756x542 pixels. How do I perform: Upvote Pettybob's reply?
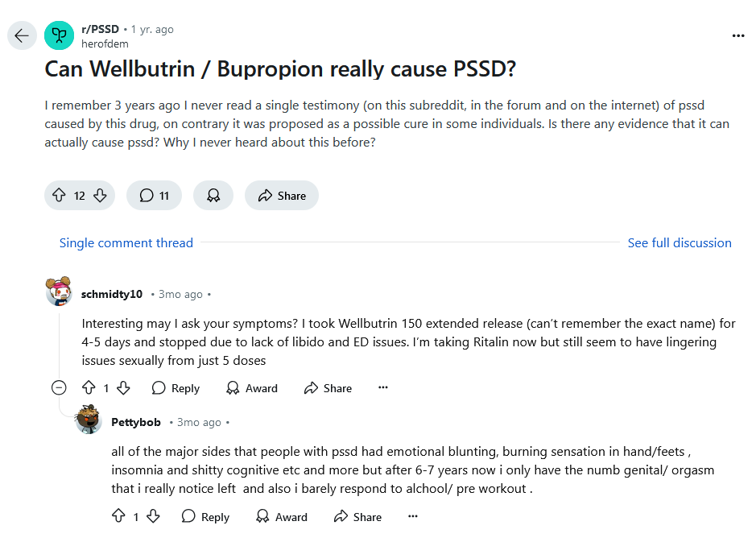pyautogui.click(x=118, y=516)
